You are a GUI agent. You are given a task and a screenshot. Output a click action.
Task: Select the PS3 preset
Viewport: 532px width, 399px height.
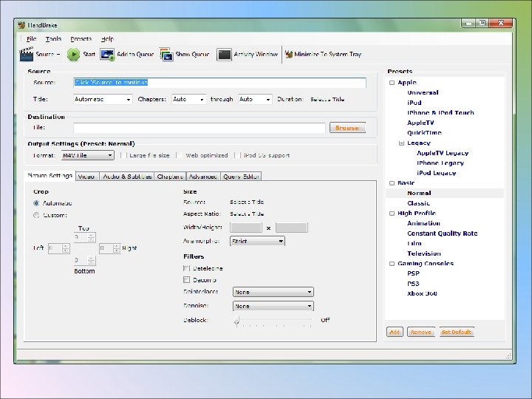(413, 283)
